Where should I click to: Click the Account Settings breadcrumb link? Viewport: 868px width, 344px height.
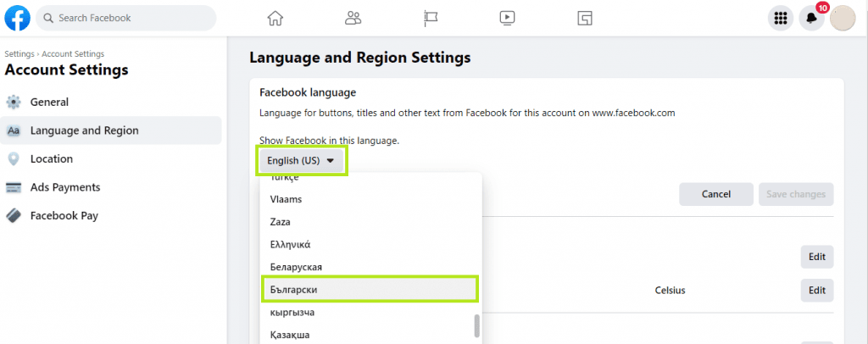(73, 53)
